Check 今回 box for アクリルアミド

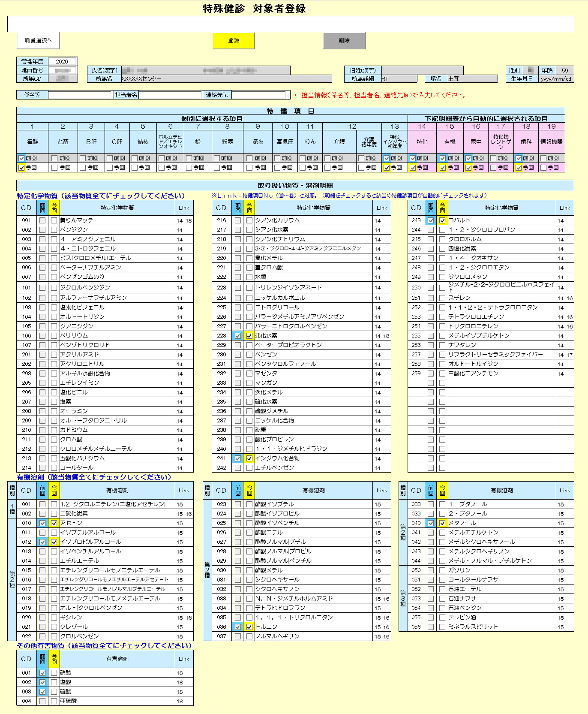[x=54, y=355]
